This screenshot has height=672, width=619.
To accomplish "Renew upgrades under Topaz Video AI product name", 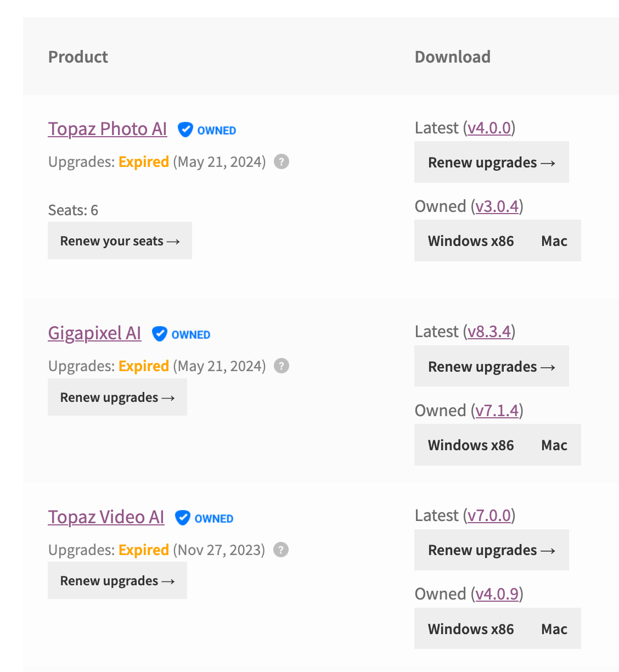I will pyautogui.click(x=117, y=581).
